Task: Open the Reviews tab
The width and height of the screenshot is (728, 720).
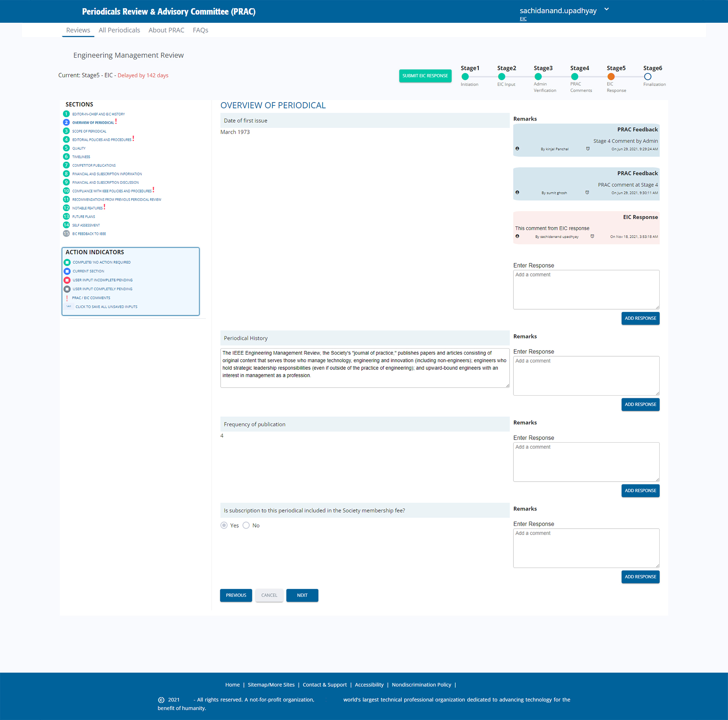Action: [x=78, y=30]
